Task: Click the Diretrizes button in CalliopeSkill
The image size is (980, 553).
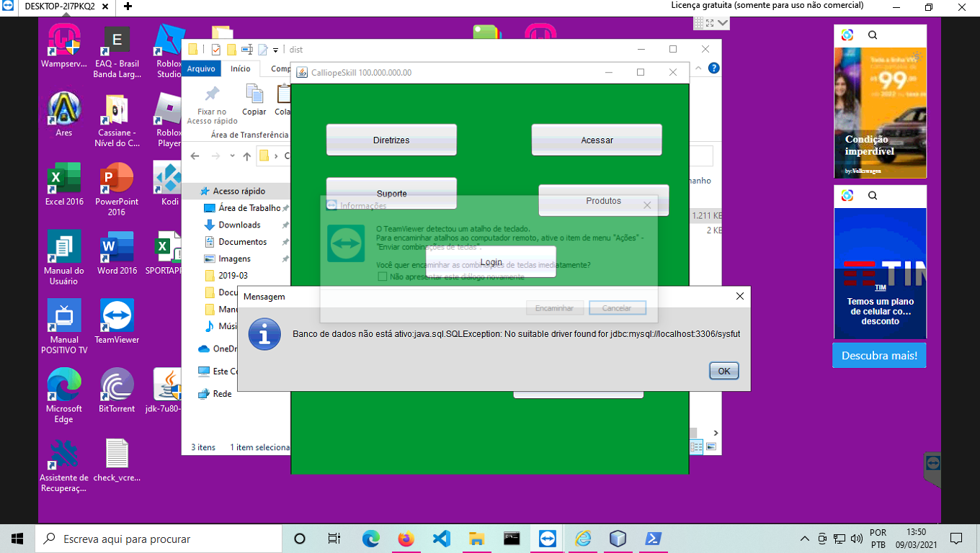Action: coord(391,140)
